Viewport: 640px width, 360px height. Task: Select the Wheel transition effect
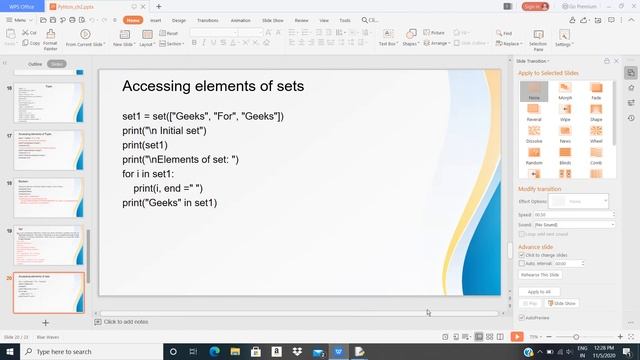click(x=596, y=134)
